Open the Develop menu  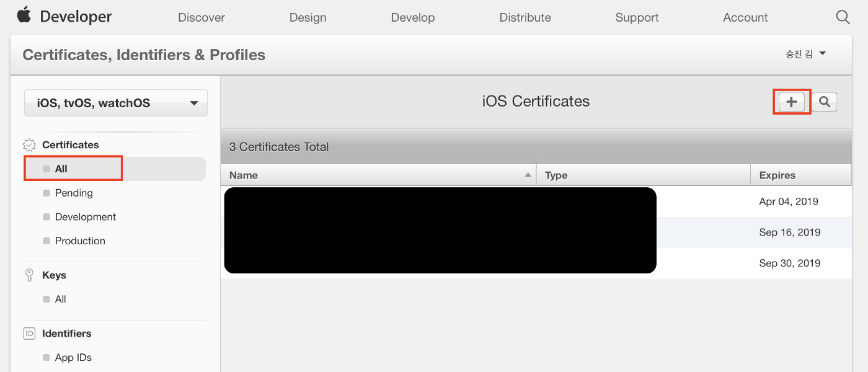[x=413, y=17]
